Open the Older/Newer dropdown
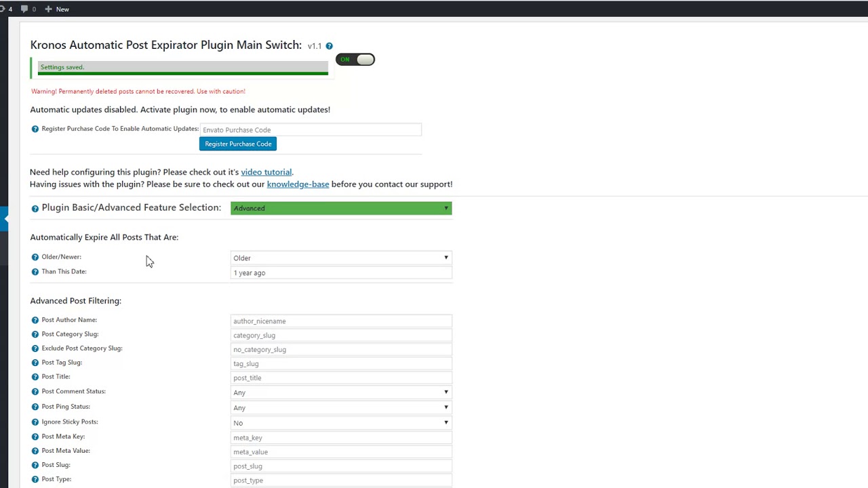 [x=341, y=258]
